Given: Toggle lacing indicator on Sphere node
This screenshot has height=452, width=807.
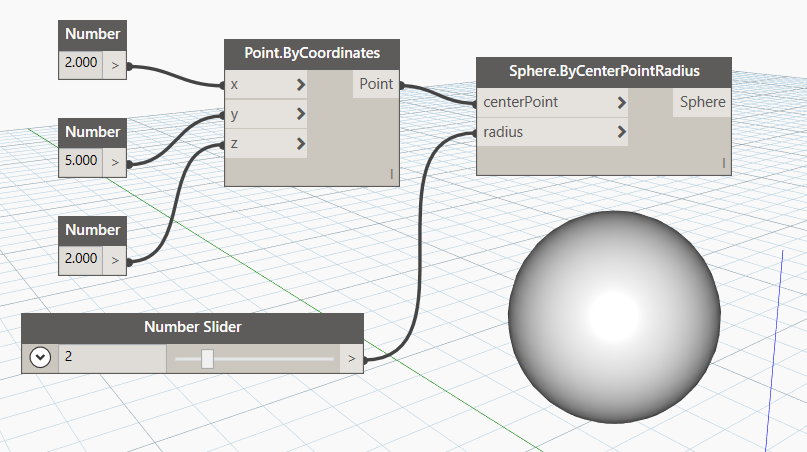Looking at the screenshot, I should coord(724,163).
